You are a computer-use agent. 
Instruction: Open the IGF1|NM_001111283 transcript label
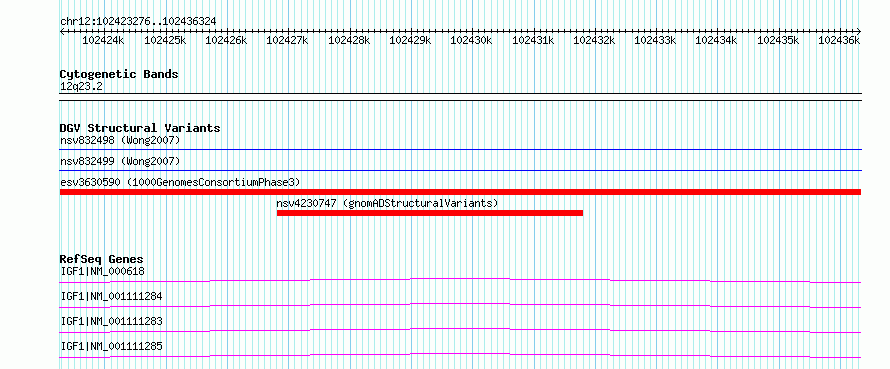[112, 321]
